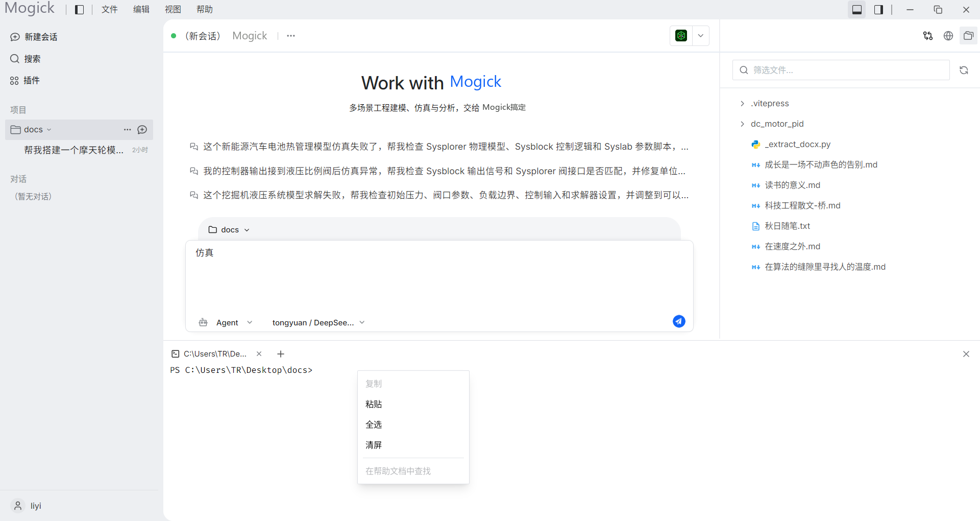Refresh the file list
The width and height of the screenshot is (980, 521).
(x=964, y=70)
